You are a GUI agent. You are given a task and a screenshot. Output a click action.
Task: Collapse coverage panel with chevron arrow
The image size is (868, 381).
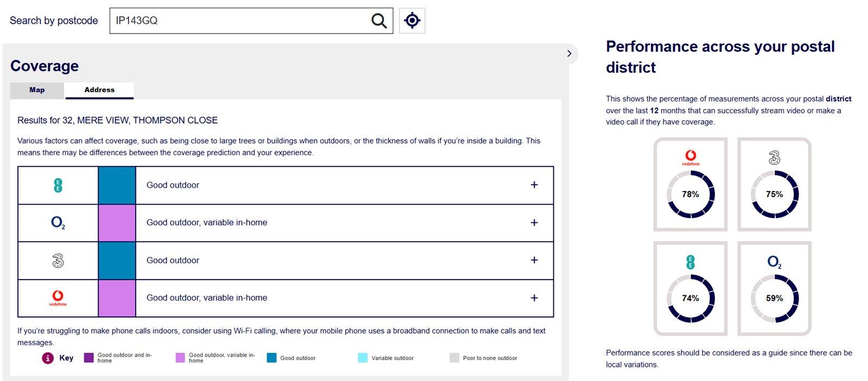[x=569, y=53]
